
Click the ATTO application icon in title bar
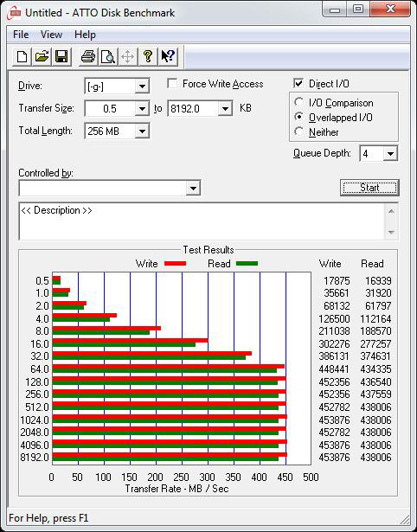click(15, 13)
